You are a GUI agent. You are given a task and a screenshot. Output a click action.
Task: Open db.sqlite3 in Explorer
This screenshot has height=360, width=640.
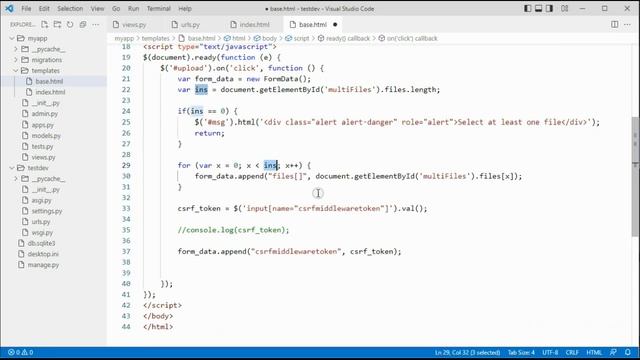(x=41, y=243)
